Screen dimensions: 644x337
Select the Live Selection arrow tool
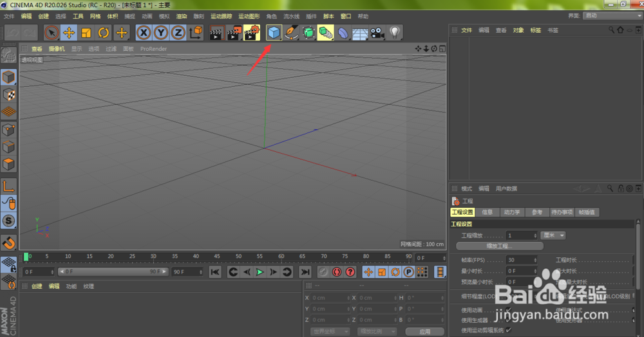pos(52,32)
